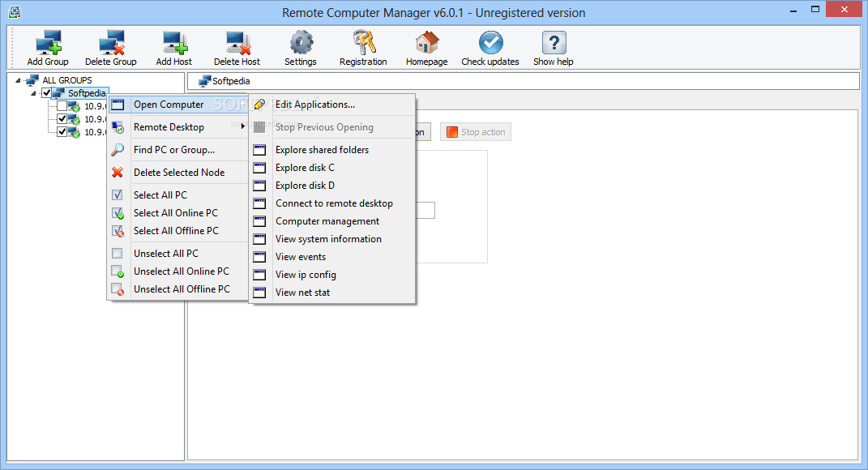Image resolution: width=868 pixels, height=470 pixels.
Task: Choose Unselect All Online PC entry
Action: pyautogui.click(x=178, y=271)
